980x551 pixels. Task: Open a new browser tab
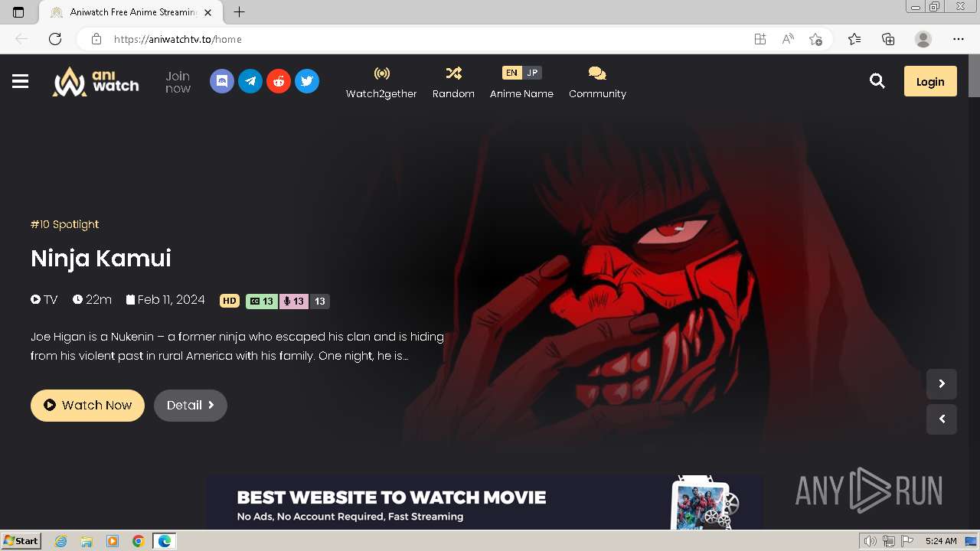tap(240, 12)
